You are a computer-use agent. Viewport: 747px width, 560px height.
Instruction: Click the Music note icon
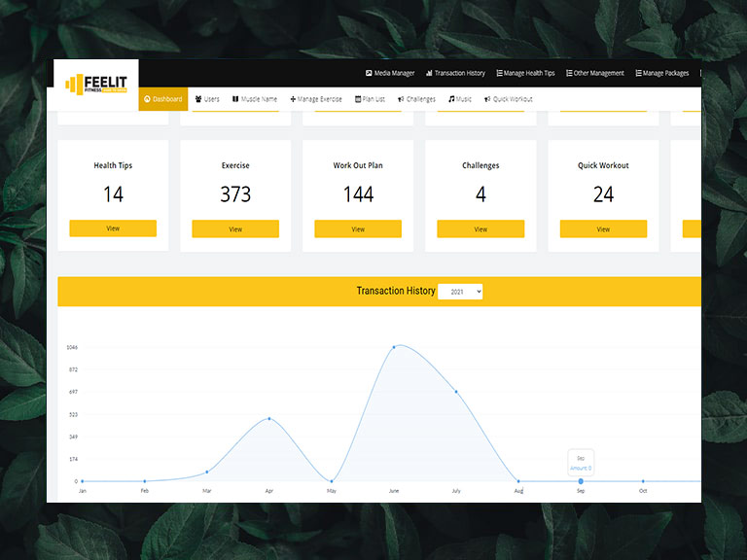451,99
